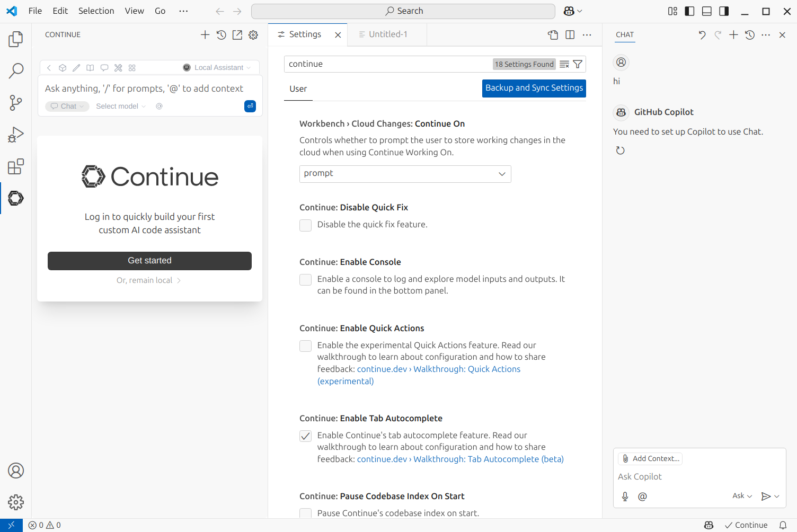Click the speech bubble Prompts icon in Continue toolbar
Screen dimensions: 797x532
point(104,68)
